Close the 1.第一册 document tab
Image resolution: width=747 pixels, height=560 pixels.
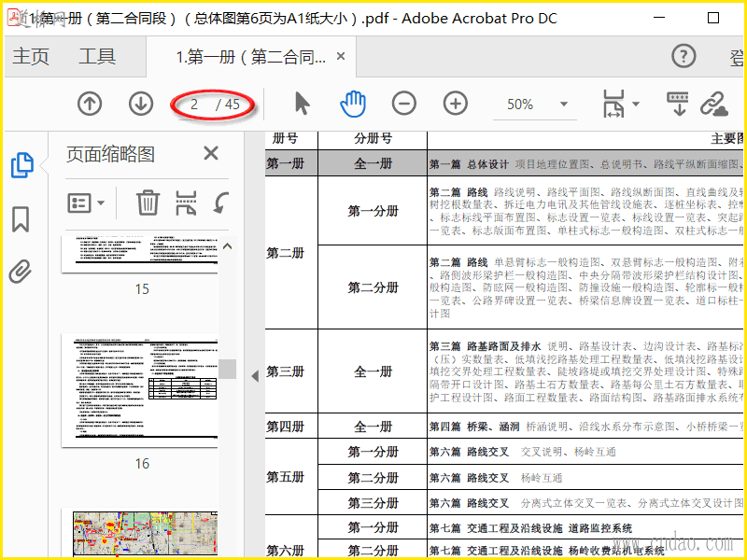(x=341, y=56)
